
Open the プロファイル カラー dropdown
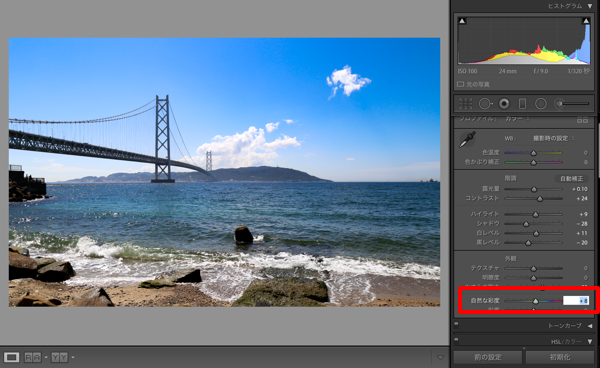point(517,119)
